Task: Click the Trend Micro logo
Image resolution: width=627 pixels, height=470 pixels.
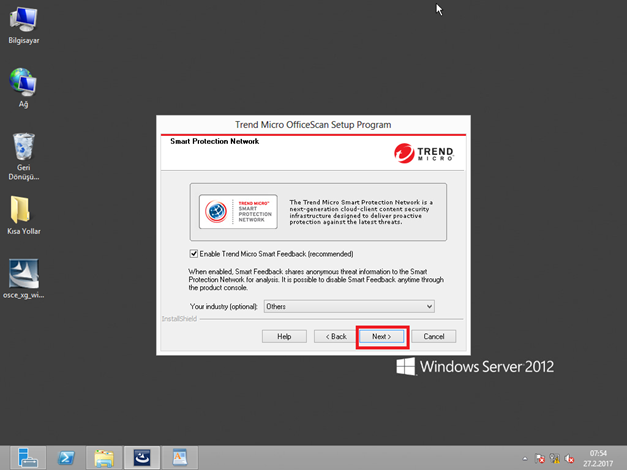Action: [423, 153]
